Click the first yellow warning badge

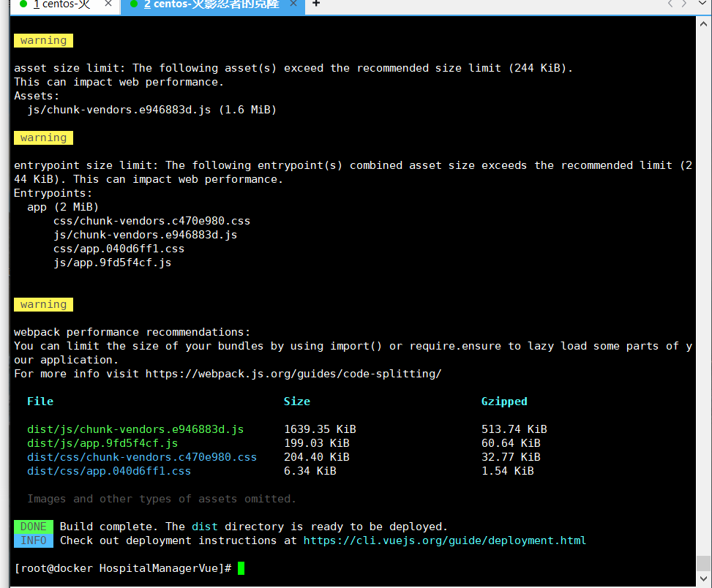point(42,40)
